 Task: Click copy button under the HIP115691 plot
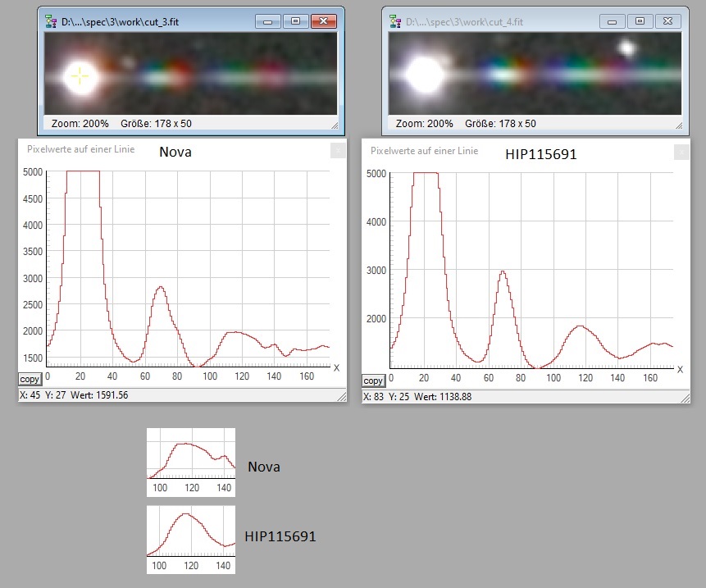click(x=373, y=381)
